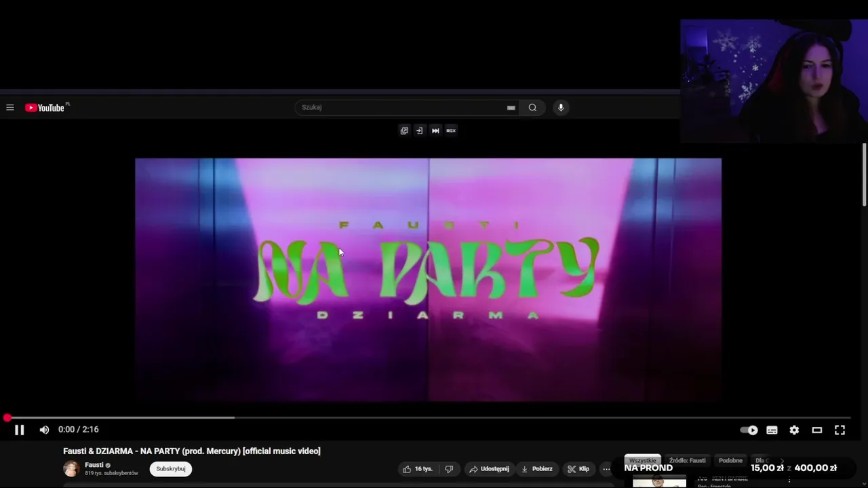The height and width of the screenshot is (488, 868).
Task: Click the Klip clip button
Action: pyautogui.click(x=578, y=469)
